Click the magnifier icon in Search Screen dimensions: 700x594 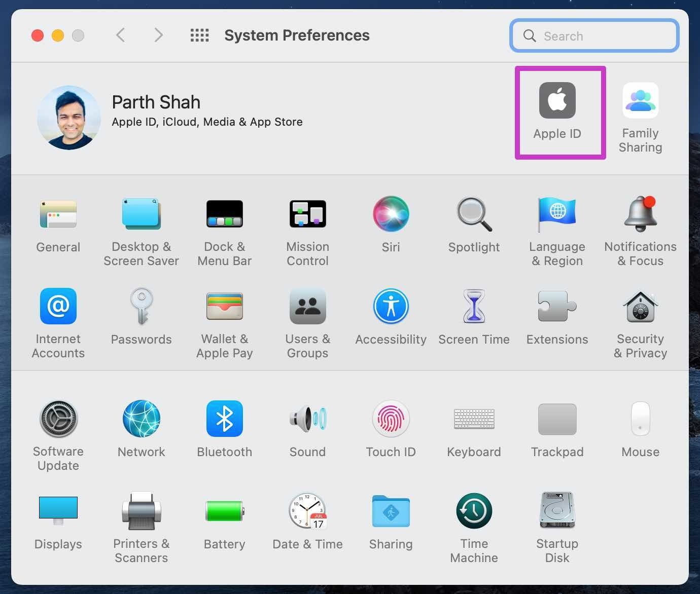tap(530, 35)
